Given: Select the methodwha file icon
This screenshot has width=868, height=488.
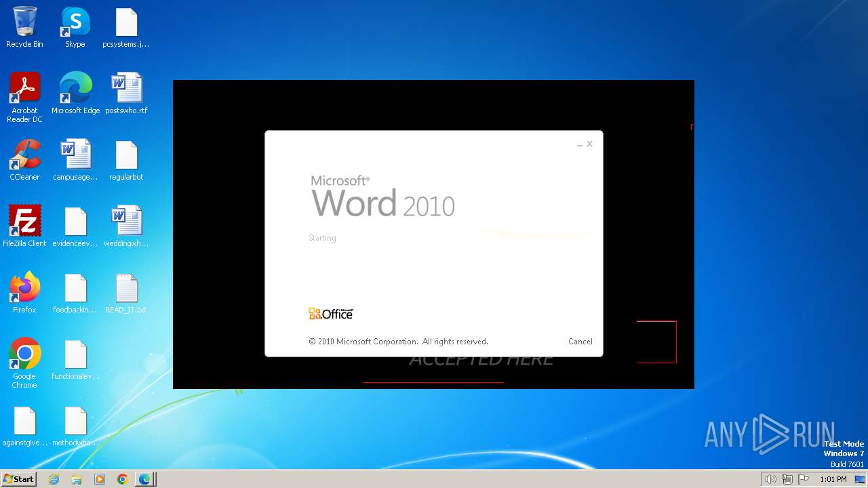Looking at the screenshot, I should (75, 426).
